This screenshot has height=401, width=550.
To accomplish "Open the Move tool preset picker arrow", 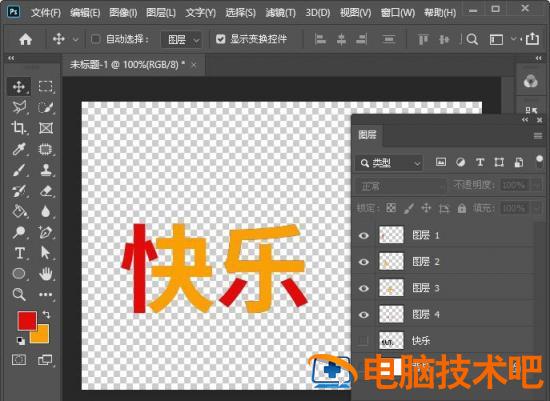I will [x=75, y=39].
